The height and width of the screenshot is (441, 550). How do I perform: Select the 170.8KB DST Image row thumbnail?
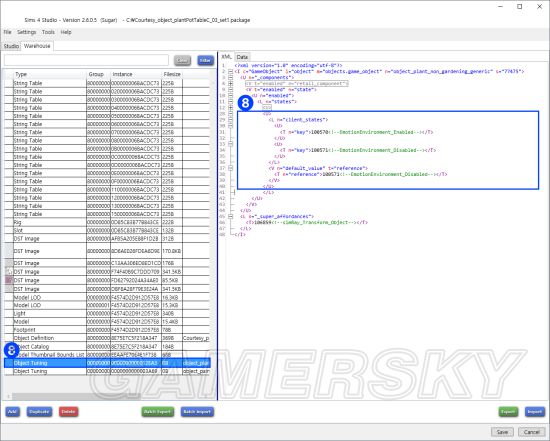coord(9,251)
